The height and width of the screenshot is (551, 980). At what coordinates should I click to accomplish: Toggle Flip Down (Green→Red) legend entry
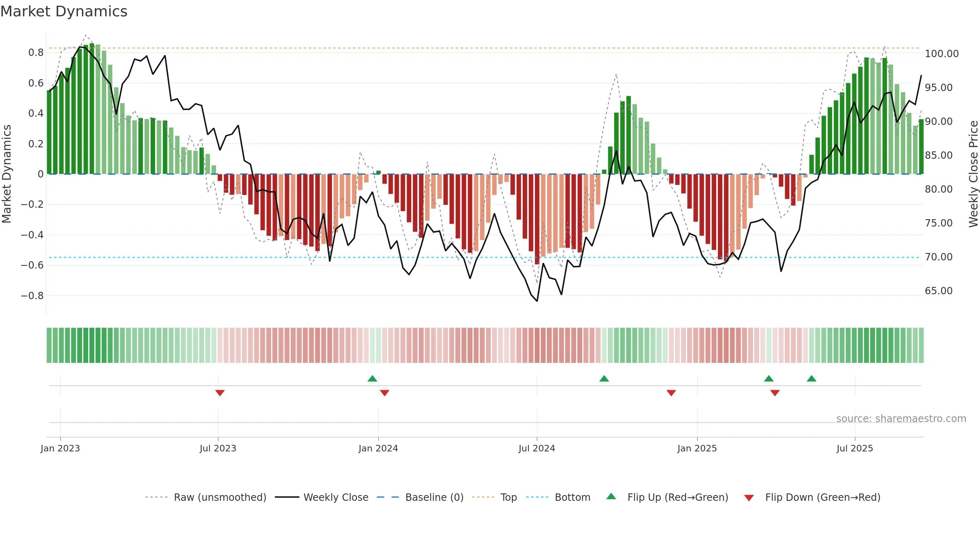(812, 497)
